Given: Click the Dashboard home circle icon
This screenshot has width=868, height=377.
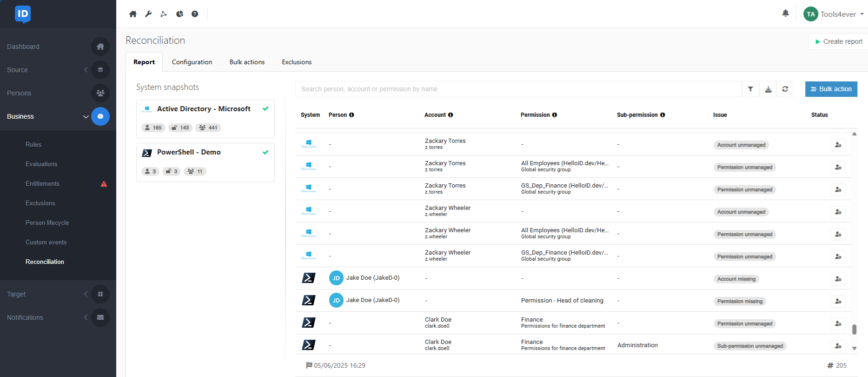Looking at the screenshot, I should point(100,47).
